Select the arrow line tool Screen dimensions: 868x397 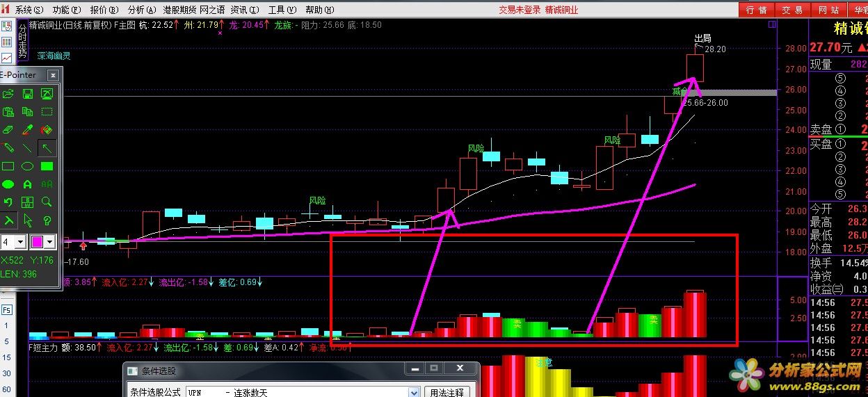coord(47,148)
